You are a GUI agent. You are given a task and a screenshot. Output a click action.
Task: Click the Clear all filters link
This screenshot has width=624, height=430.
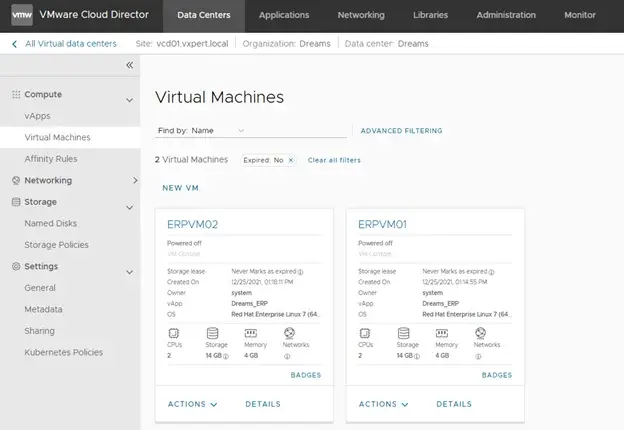[334, 160]
